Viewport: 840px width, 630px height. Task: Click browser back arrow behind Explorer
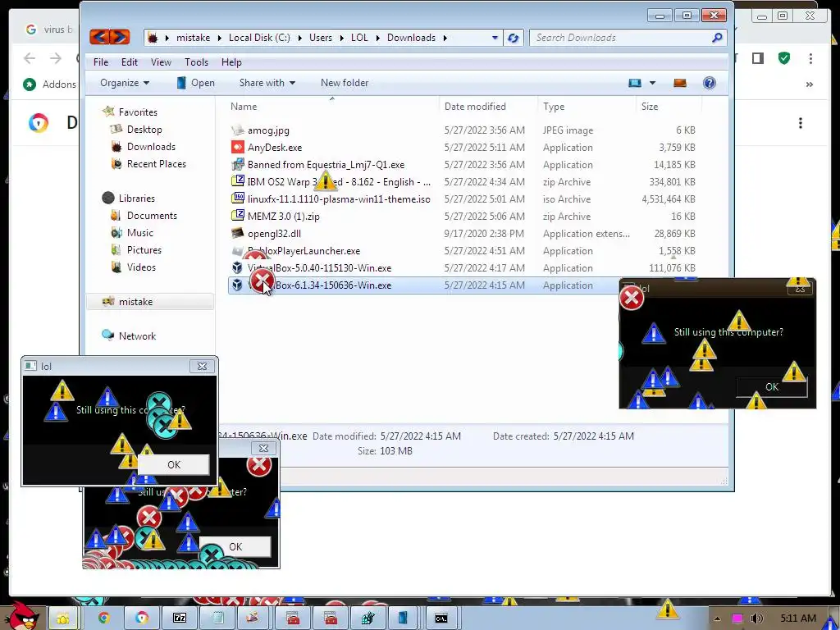[x=30, y=58]
